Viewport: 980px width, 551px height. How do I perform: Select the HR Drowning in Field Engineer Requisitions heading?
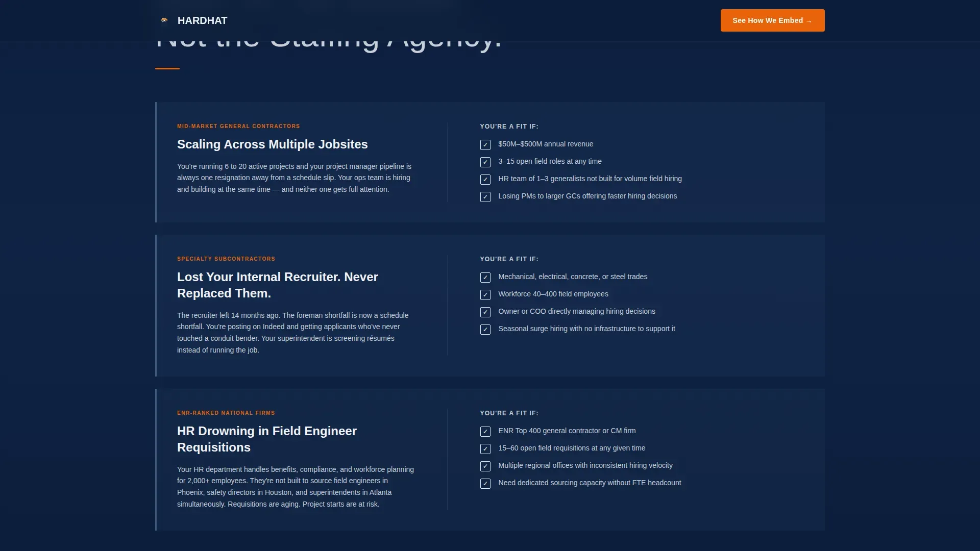point(267,439)
